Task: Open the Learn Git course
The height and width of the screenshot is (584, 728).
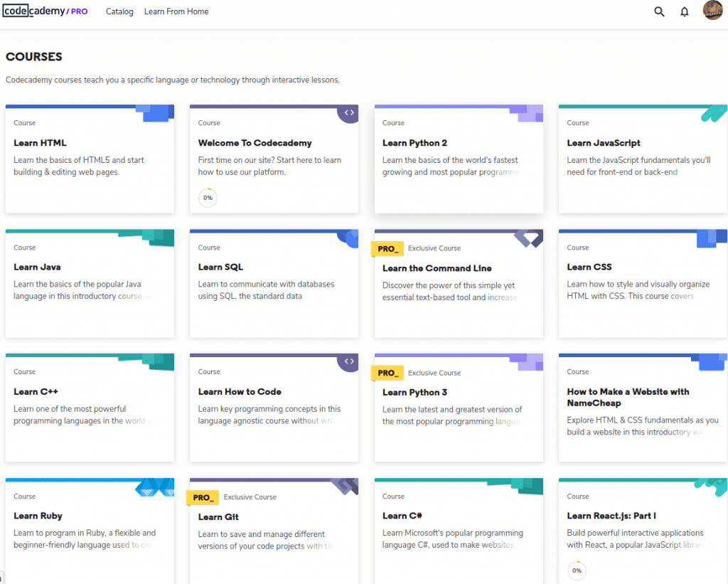Action: 274,531
